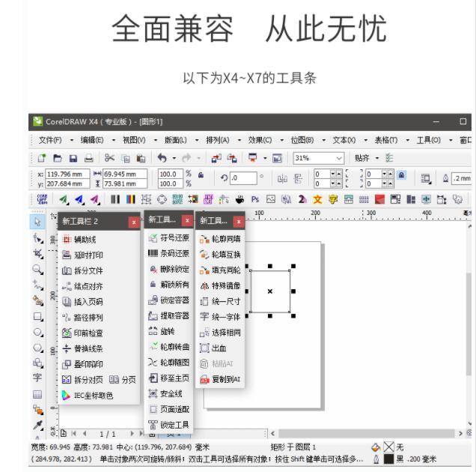Select the Table tool
Viewport: 476px width, 472px height.
pyautogui.click(x=37, y=395)
